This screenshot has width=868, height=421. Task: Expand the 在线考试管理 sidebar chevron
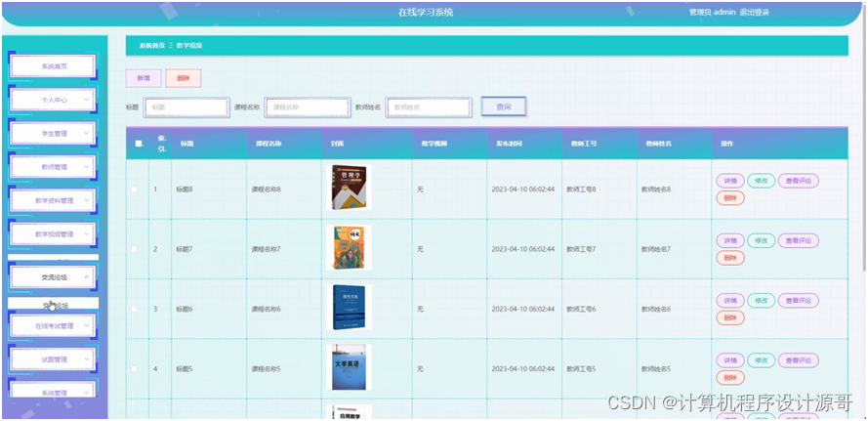point(86,325)
